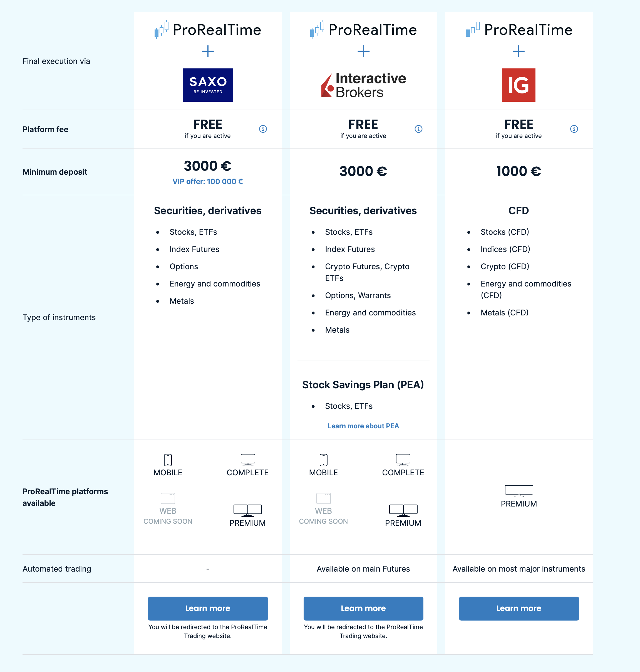640x672 pixels.
Task: Select the COMPLETE platform icon under Interactive Brokers
Action: tap(403, 460)
